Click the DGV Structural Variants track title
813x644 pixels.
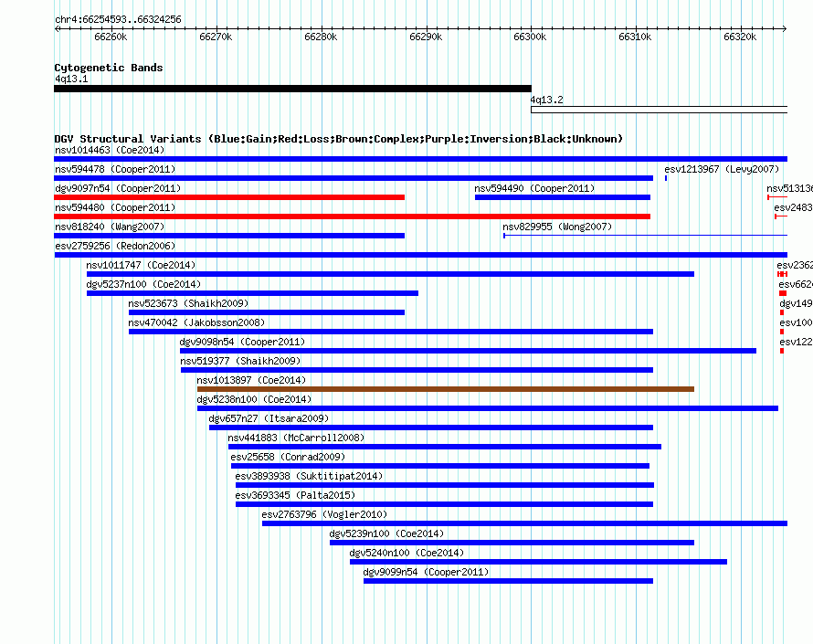tap(338, 139)
